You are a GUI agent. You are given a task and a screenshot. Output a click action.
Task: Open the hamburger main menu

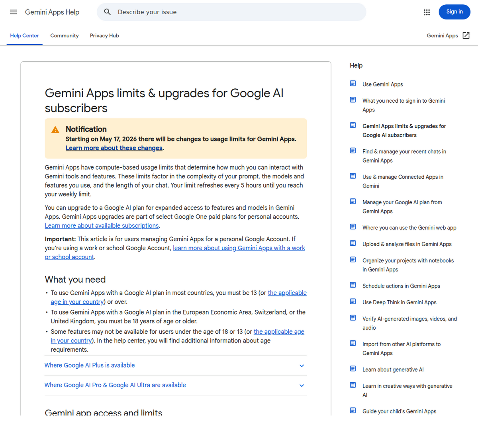click(13, 12)
